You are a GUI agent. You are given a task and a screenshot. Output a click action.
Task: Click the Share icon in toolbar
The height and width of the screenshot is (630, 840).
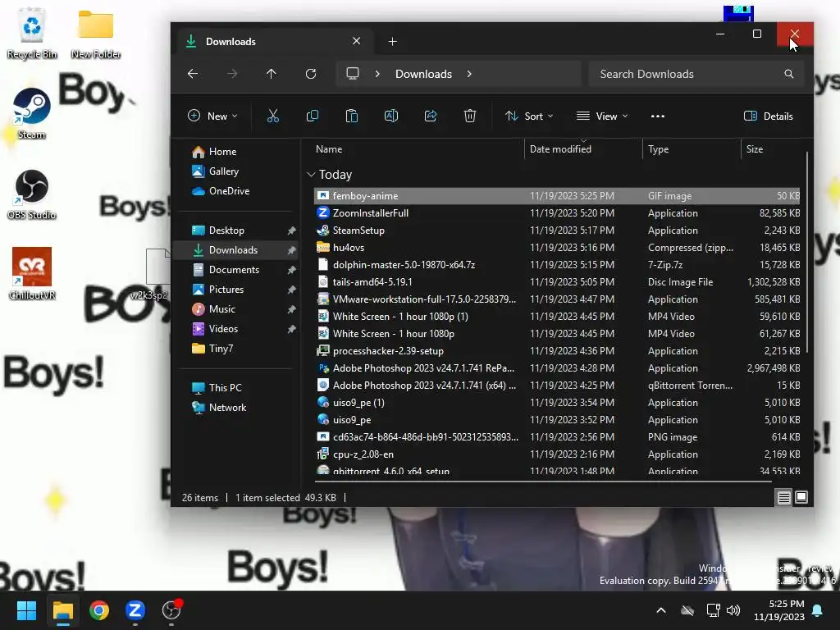point(431,116)
